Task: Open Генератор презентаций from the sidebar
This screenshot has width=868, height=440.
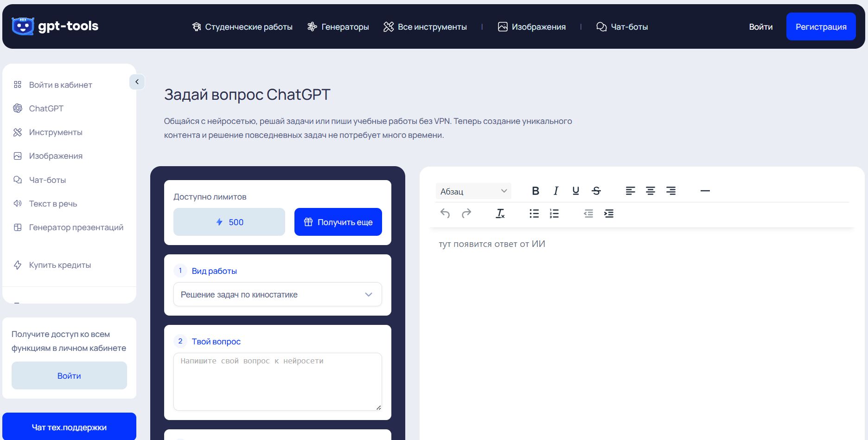Action: click(76, 227)
